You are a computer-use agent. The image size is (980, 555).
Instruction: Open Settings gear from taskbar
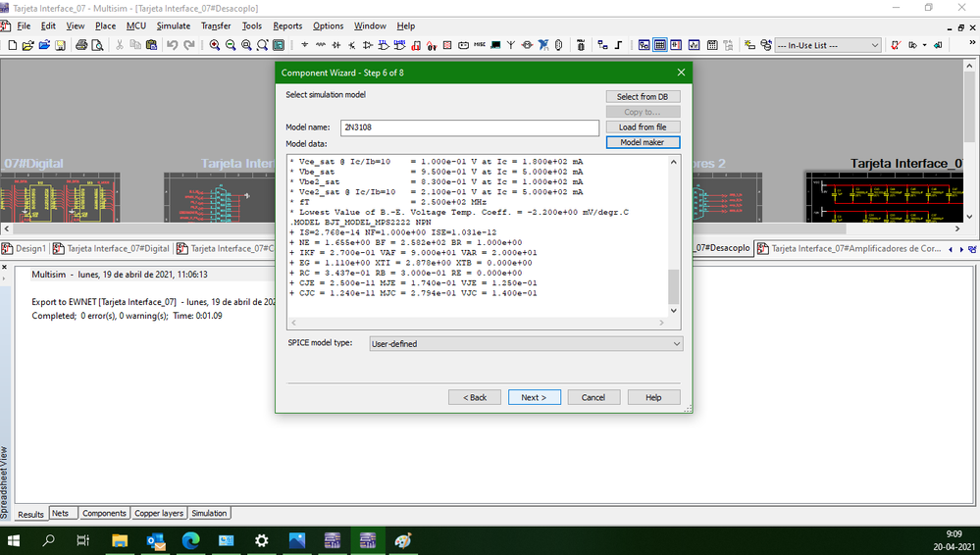coord(261,540)
